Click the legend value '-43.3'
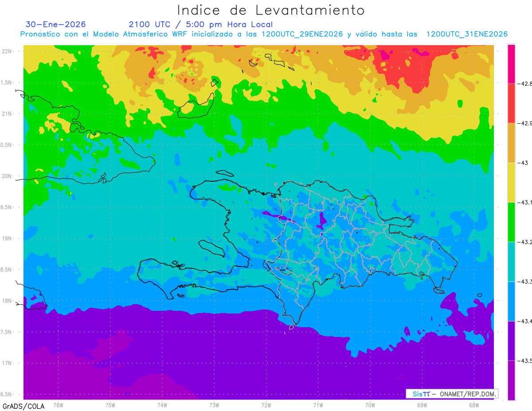The width and height of the screenshot is (532, 411). click(x=525, y=282)
